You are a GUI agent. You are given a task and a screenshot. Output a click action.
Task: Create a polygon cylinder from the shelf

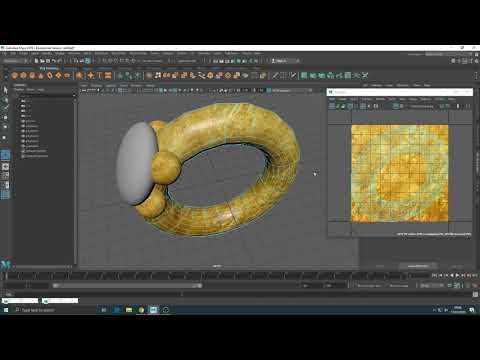click(x=32, y=76)
